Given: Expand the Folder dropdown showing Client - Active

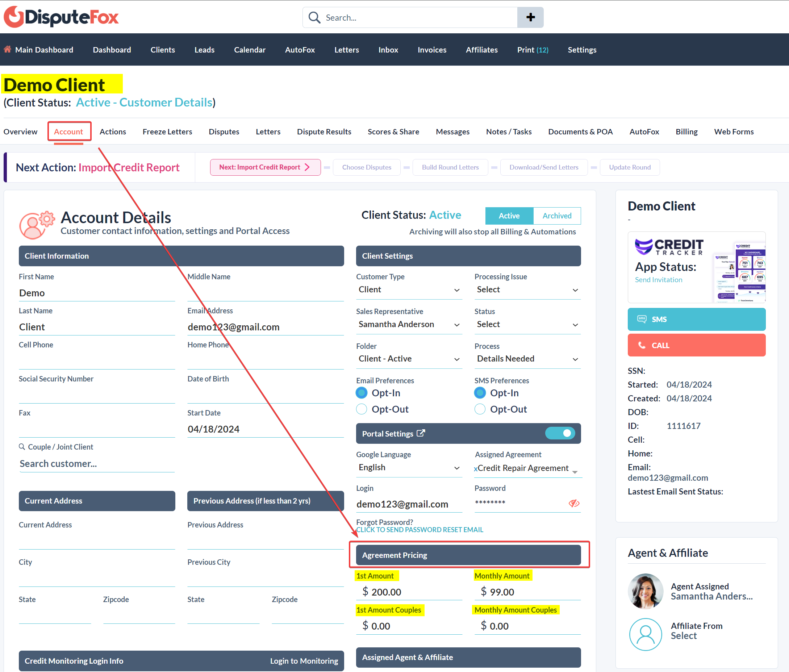Looking at the screenshot, I should pos(456,359).
